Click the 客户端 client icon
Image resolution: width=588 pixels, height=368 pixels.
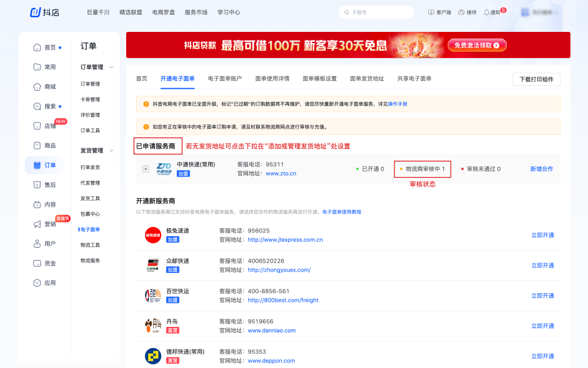[431, 12]
